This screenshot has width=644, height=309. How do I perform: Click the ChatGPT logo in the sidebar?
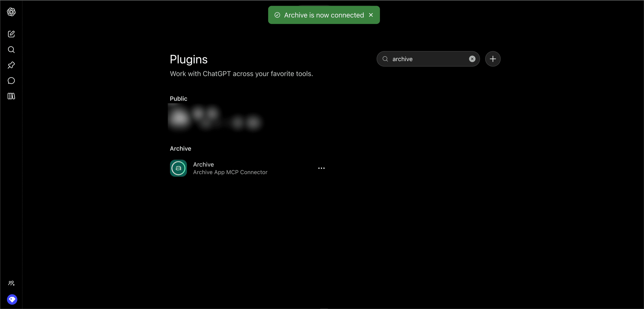11,12
